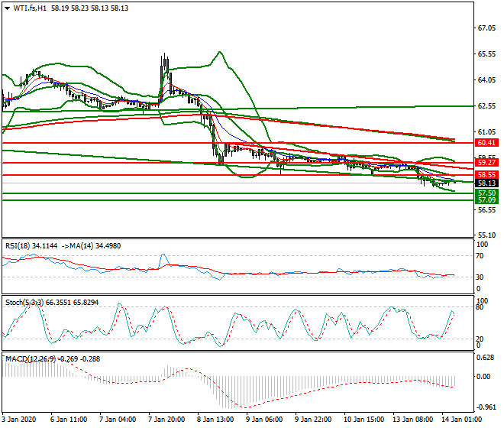Select the green 57.50 support level label
504x428 pixels.
[x=486, y=193]
